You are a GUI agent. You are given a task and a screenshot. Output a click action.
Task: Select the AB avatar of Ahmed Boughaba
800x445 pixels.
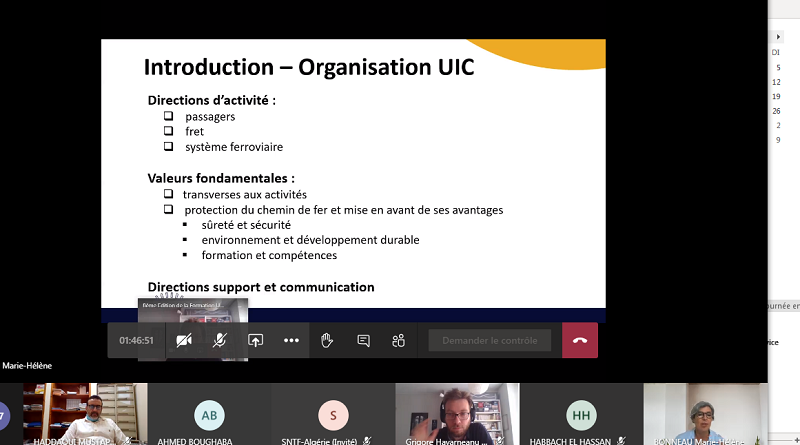click(x=209, y=415)
